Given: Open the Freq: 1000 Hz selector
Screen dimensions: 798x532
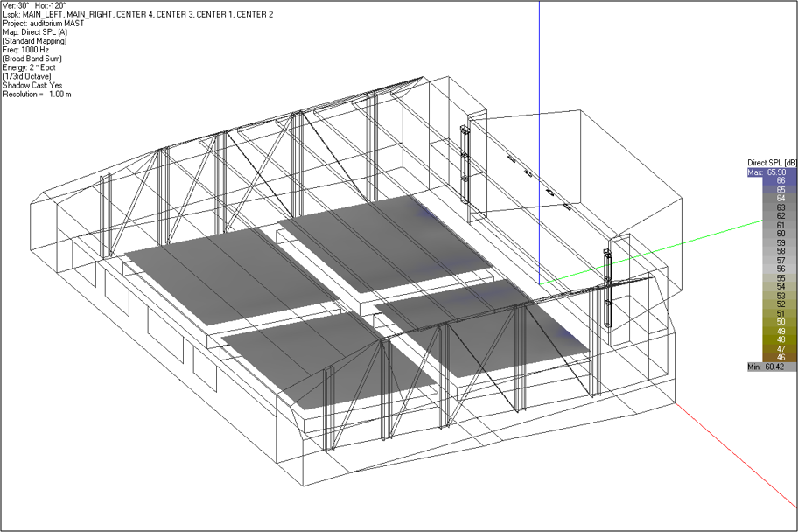Looking at the screenshot, I should click(x=26, y=49).
